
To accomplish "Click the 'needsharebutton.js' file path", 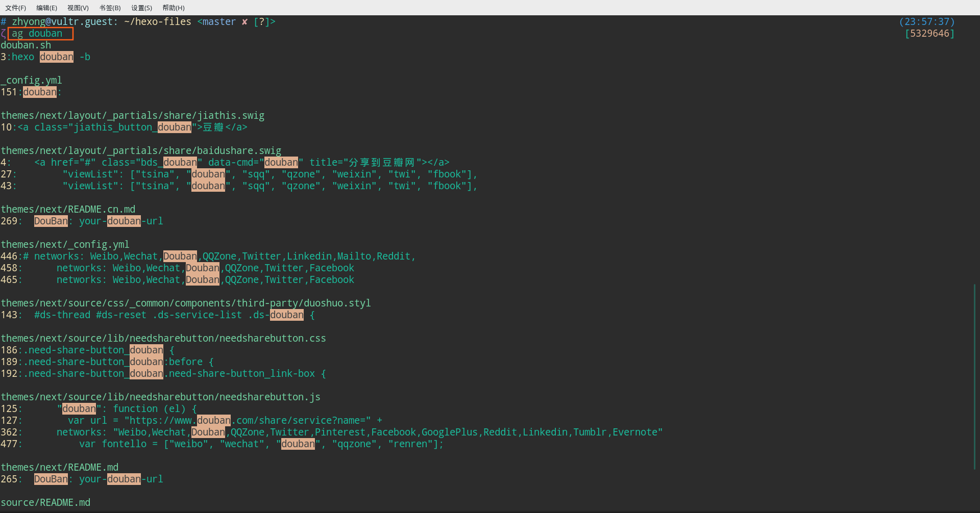I will (161, 397).
